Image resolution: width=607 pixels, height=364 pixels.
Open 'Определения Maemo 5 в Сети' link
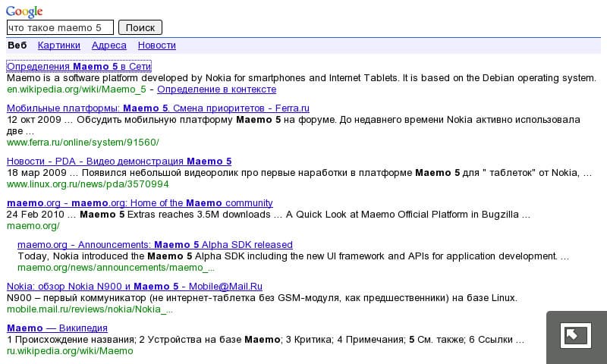(x=79, y=67)
